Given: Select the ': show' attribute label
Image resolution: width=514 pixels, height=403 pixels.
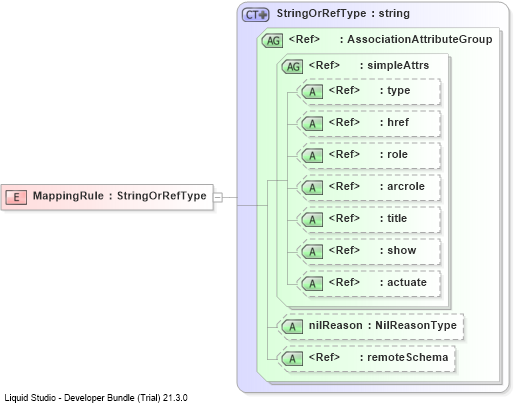Looking at the screenshot, I should (x=398, y=250).
